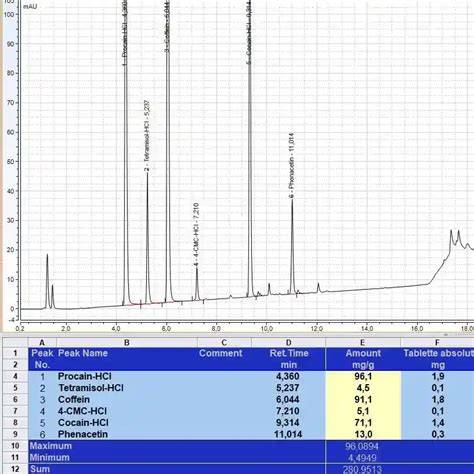
Task: Click the Cocain-HCl peak label in chromatogram
Action: [249, 32]
